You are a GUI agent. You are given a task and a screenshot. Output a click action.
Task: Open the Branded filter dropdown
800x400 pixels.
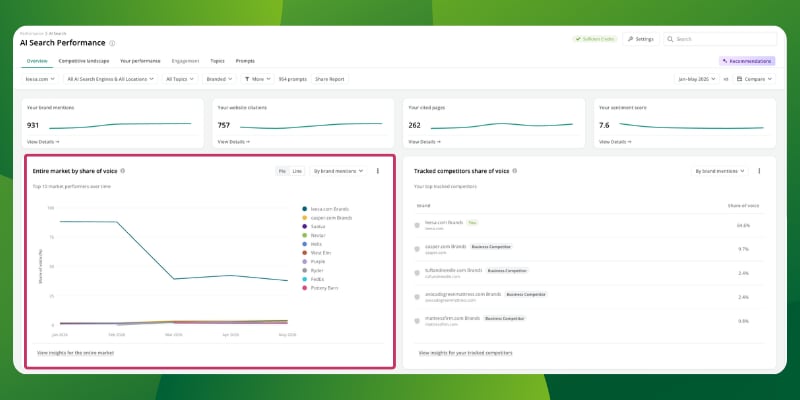click(x=220, y=79)
